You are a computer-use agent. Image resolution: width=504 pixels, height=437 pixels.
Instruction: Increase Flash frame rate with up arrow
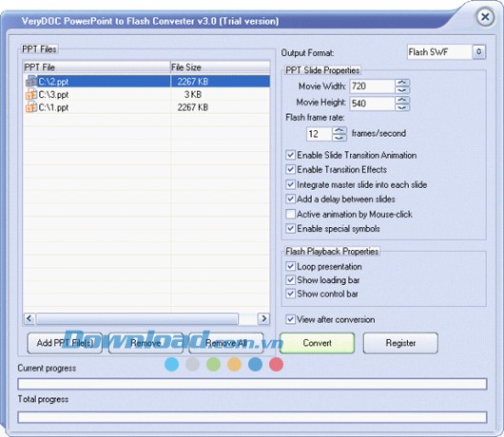[339, 130]
